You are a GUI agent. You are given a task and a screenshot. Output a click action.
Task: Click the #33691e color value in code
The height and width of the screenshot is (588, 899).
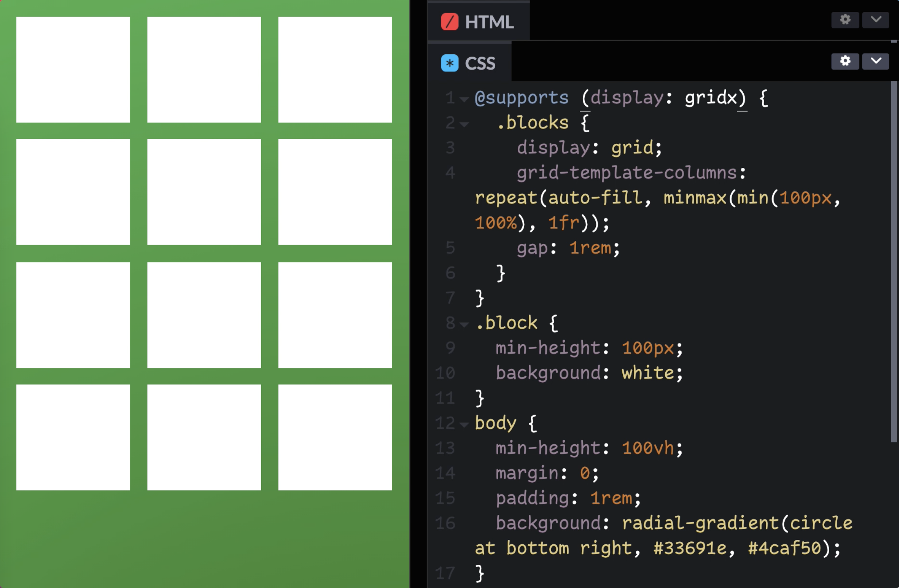[x=690, y=548]
